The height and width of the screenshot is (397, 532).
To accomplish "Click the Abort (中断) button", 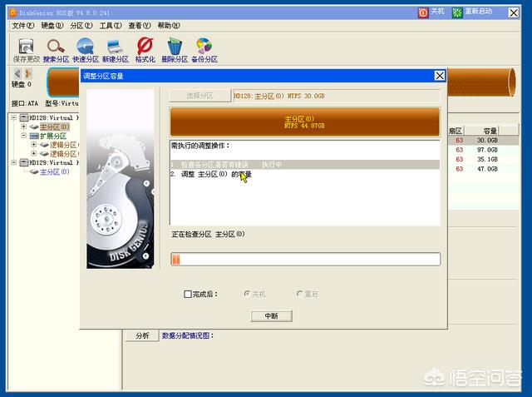I will [272, 315].
